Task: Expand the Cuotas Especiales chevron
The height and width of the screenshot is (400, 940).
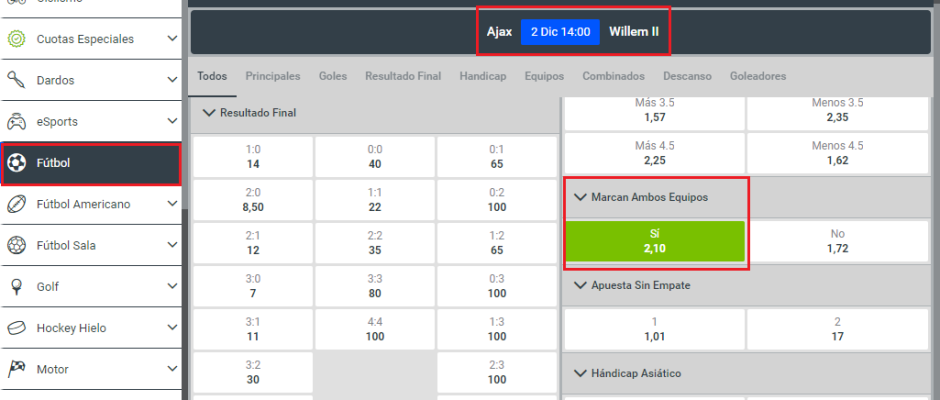Action: [172, 39]
